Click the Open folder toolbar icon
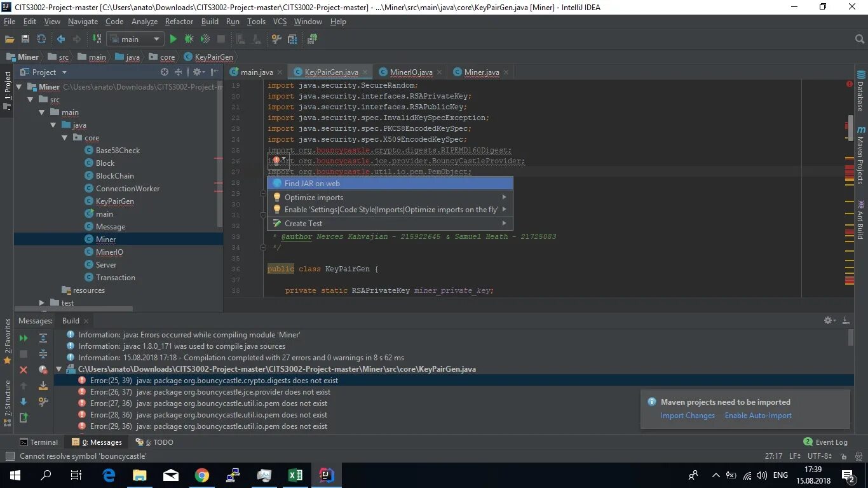This screenshot has width=868, height=488. click(x=10, y=39)
